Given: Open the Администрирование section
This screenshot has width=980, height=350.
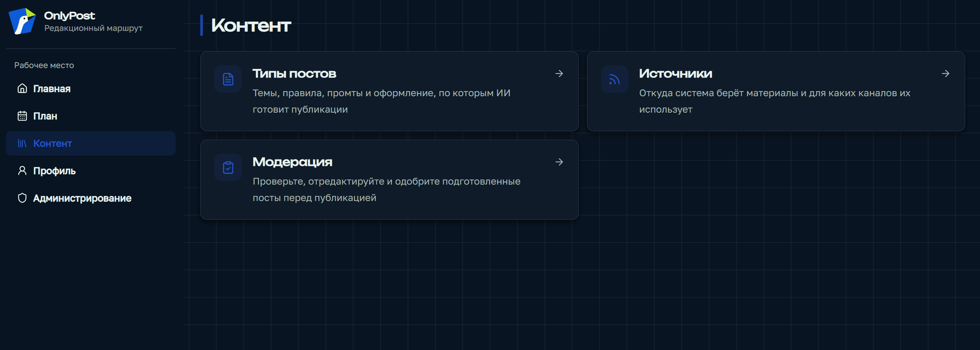Looking at the screenshot, I should click(91, 198).
